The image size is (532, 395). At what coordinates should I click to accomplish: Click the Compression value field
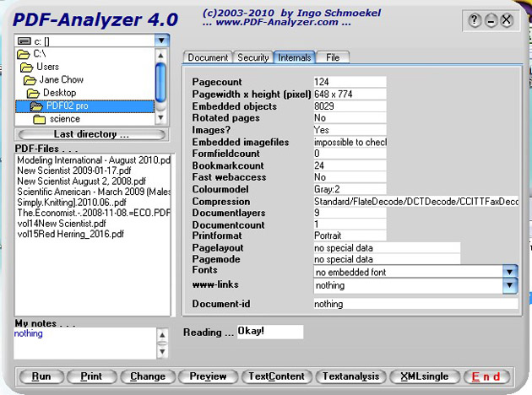[416, 202]
